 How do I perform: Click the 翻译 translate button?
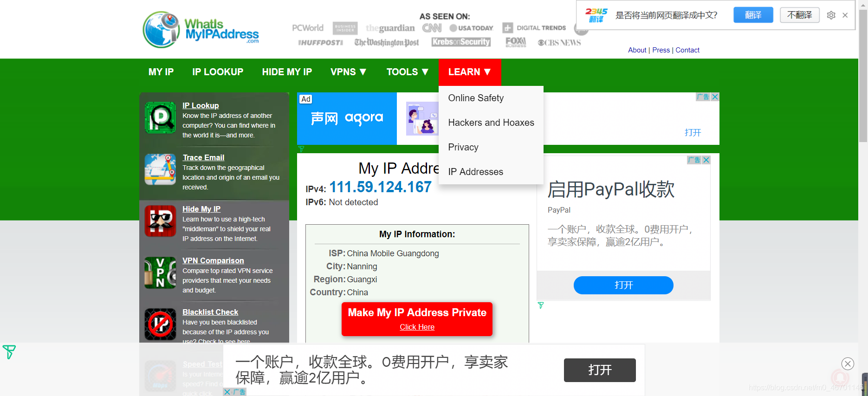pyautogui.click(x=753, y=15)
